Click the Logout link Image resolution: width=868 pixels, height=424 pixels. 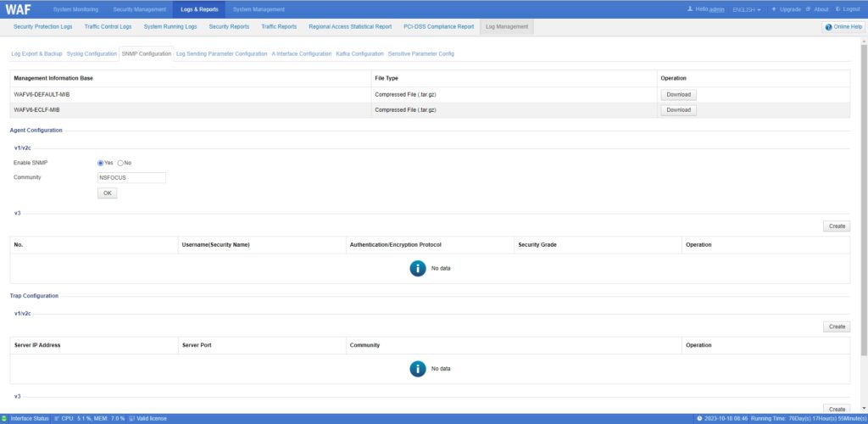pos(851,9)
